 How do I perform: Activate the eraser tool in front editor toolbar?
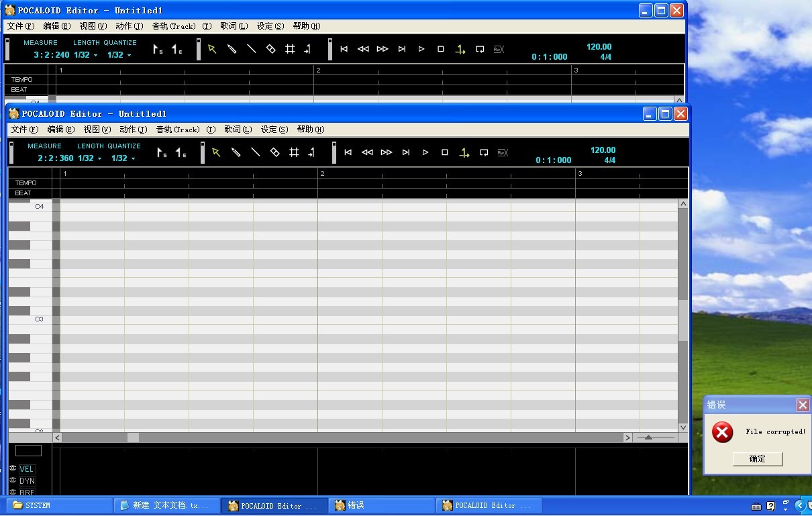pyautogui.click(x=274, y=152)
